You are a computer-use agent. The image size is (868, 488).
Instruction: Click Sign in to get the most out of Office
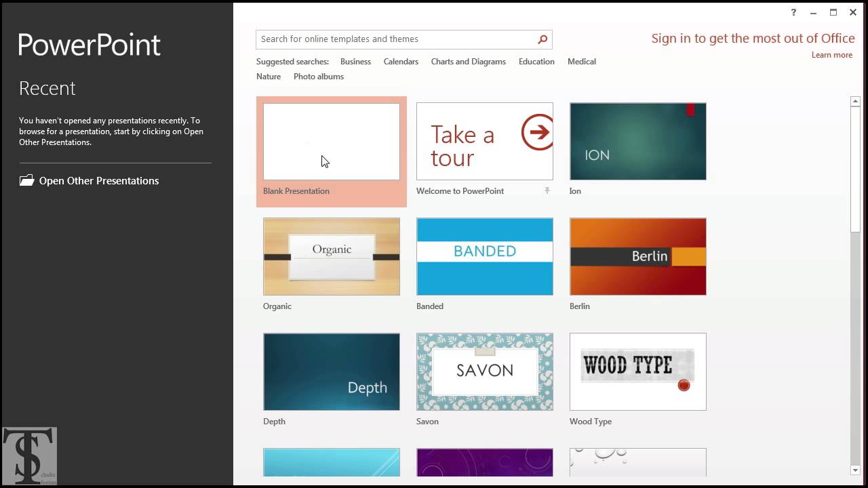[753, 39]
